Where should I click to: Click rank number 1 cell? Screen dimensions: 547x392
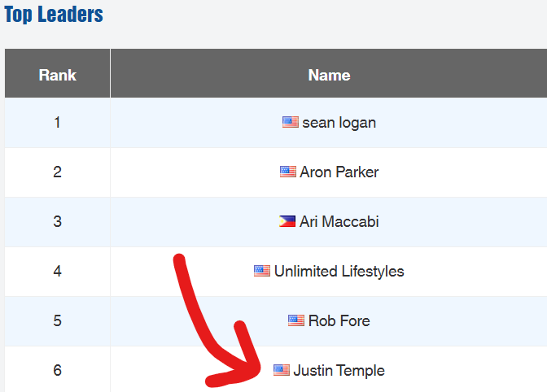point(57,123)
